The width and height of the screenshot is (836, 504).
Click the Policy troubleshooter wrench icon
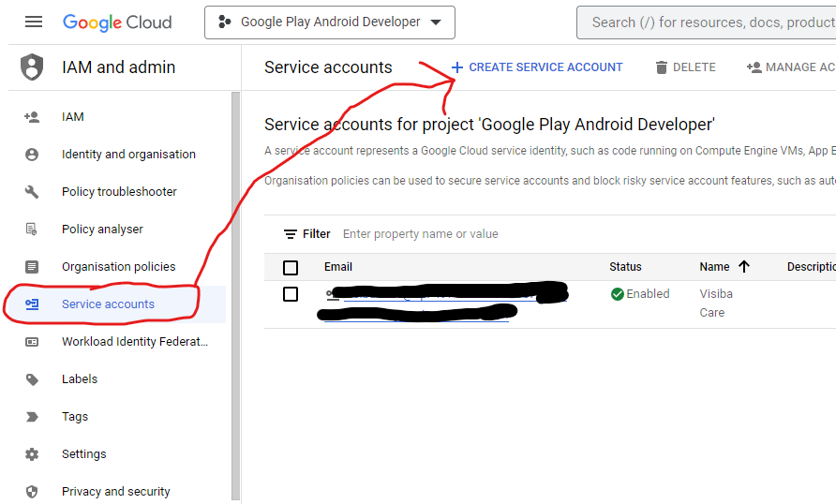(32, 192)
